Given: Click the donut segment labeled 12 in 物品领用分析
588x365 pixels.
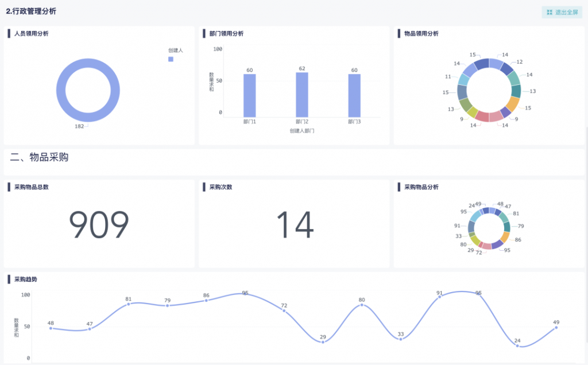Looking at the screenshot, I should (506, 68).
